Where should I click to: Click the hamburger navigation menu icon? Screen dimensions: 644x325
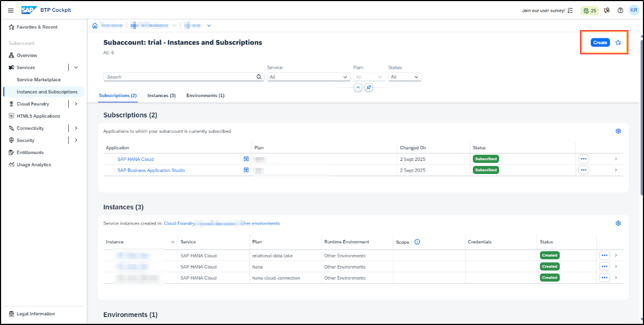(x=11, y=10)
